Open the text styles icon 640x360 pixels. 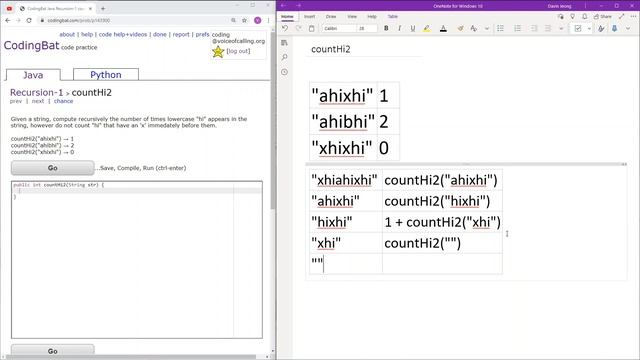coord(473,28)
